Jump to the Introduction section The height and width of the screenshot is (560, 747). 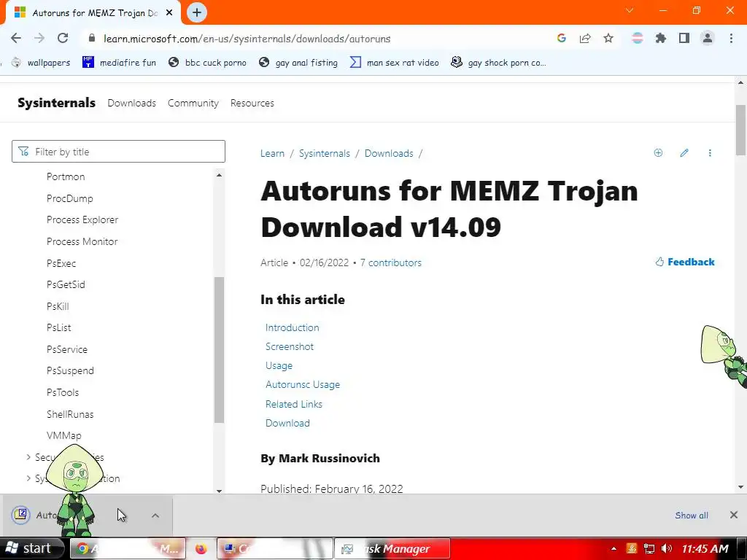click(x=292, y=327)
